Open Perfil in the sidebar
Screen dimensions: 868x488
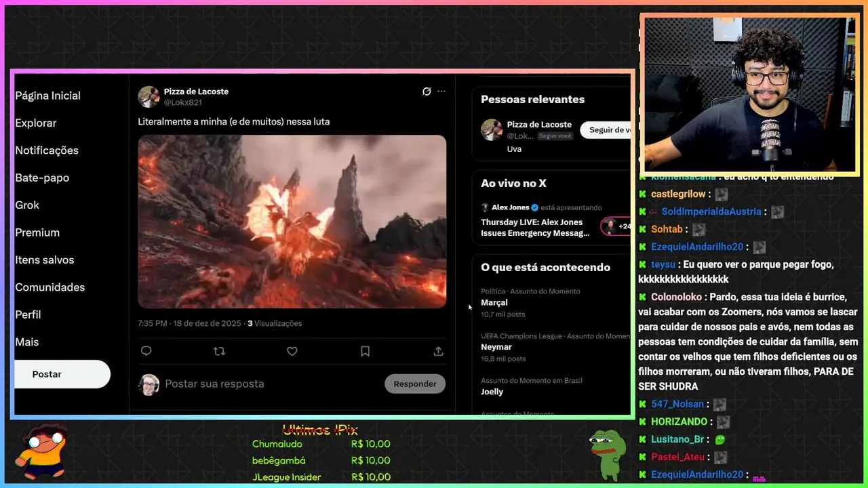pos(28,314)
